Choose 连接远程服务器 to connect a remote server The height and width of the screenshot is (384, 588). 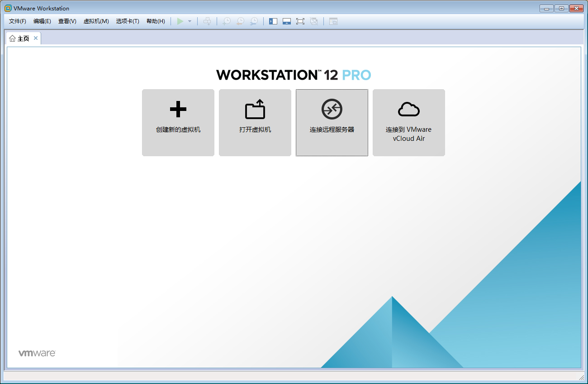(x=332, y=123)
